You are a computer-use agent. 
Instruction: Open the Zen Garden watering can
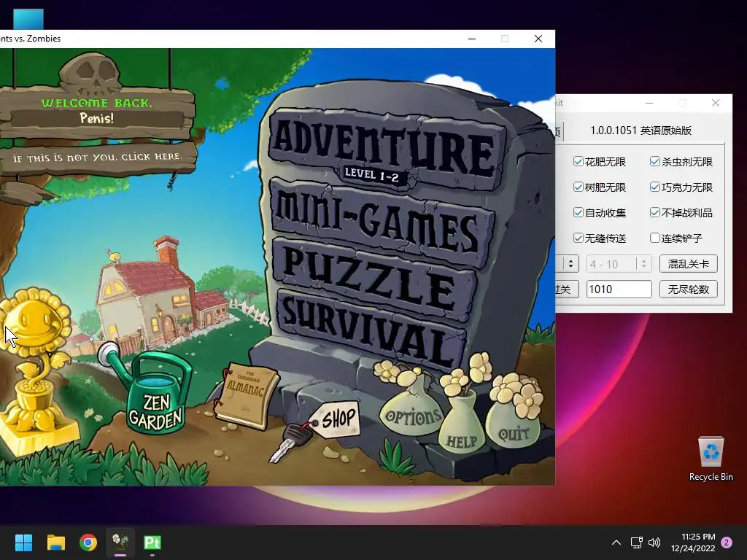click(x=150, y=391)
